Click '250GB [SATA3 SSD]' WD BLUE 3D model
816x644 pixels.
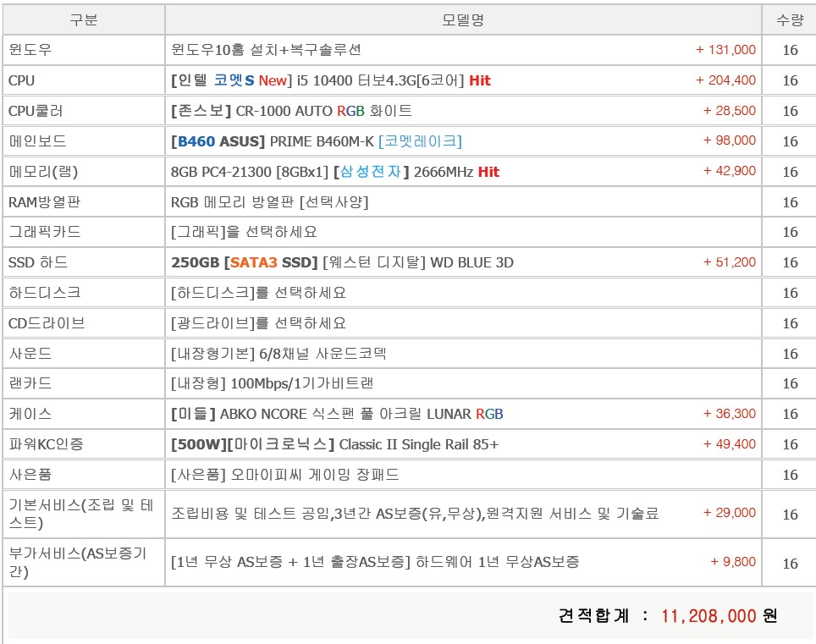[342, 262]
